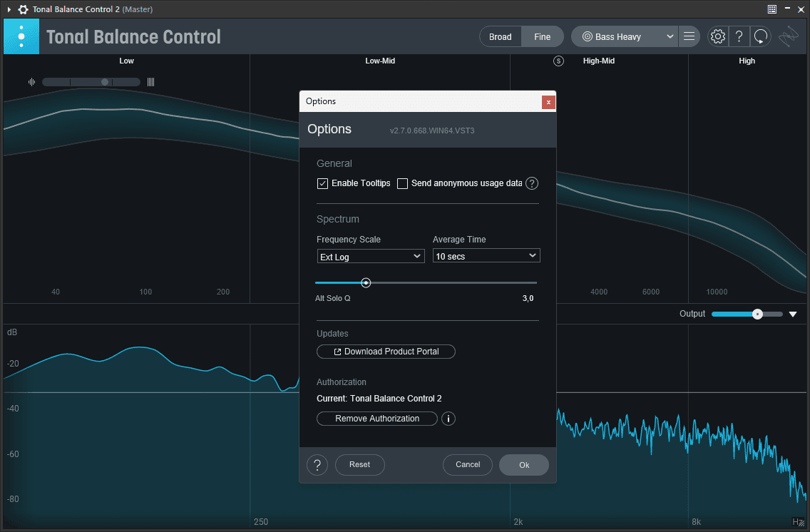Open the Frequency Scale dropdown
810x532 pixels.
pos(371,256)
